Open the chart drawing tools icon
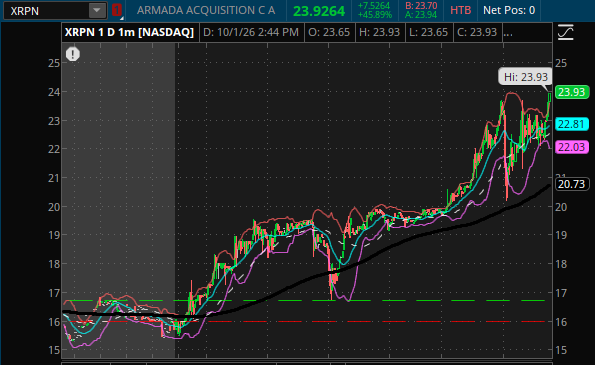This screenshot has height=365, width=595. pos(565,32)
